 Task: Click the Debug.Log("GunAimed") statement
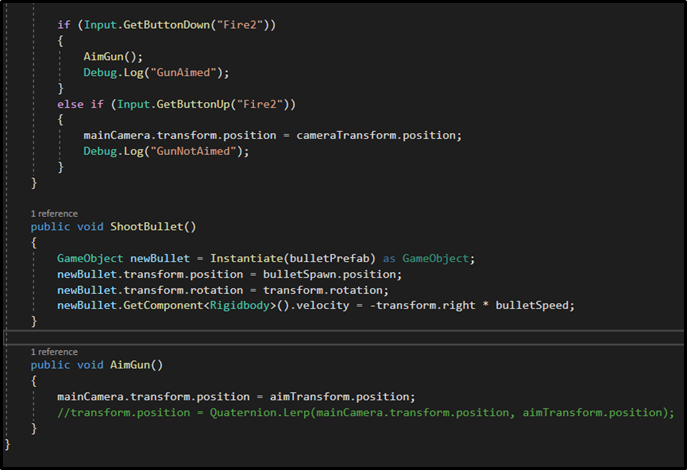156,73
